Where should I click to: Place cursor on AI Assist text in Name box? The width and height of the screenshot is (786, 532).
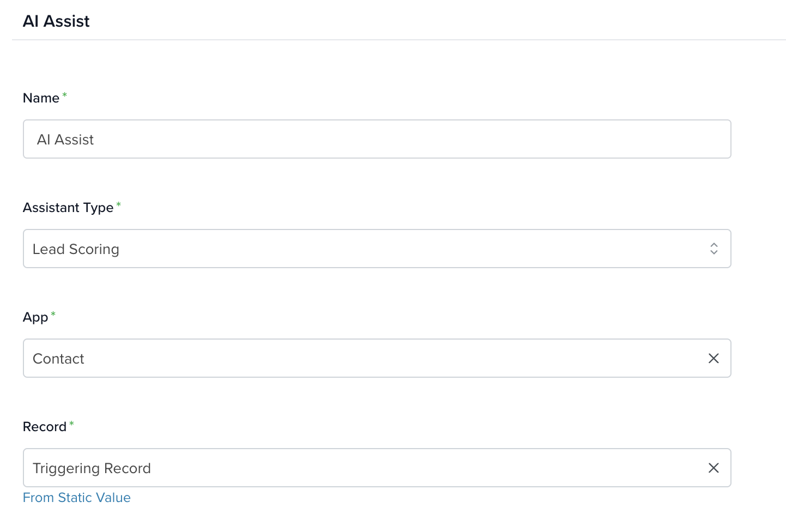[65, 140]
